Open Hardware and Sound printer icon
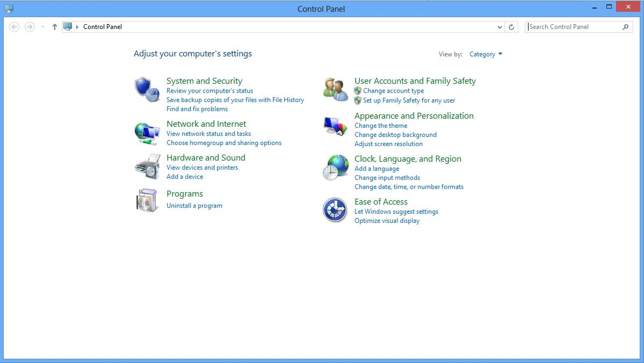Screen dimensions: 644x363 coord(148,166)
